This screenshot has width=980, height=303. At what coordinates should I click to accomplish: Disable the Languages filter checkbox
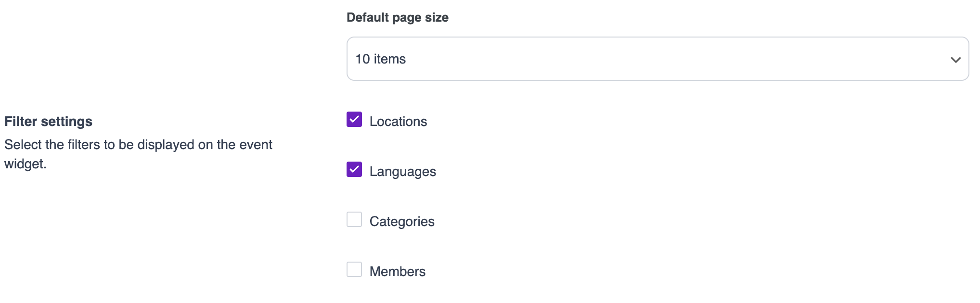coord(354,169)
